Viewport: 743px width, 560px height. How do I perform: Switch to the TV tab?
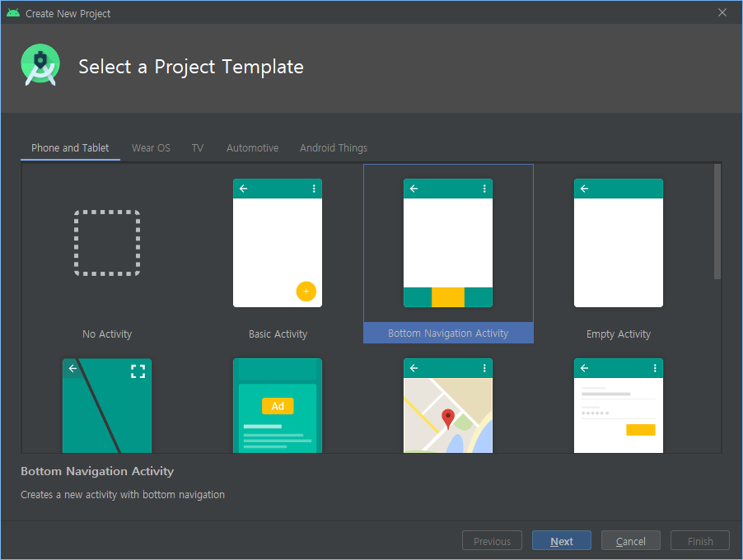coord(198,147)
